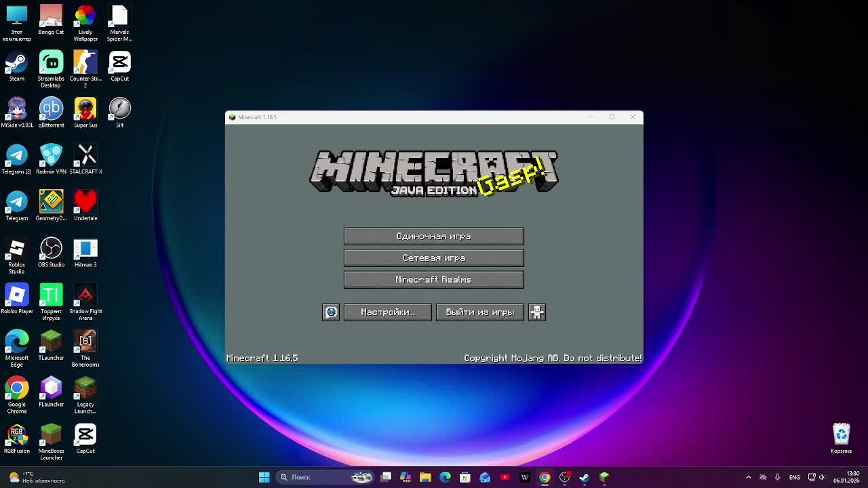Open Legacy Launcher desktop icon
This screenshot has width=868, height=488.
click(85, 395)
